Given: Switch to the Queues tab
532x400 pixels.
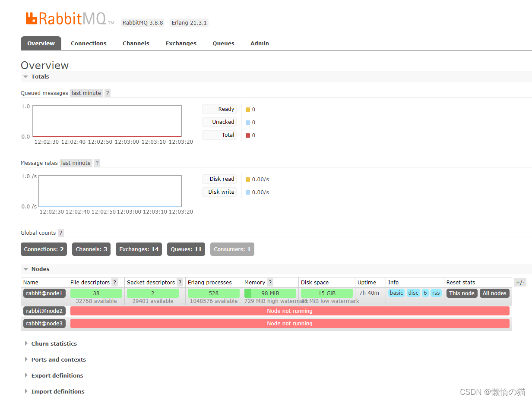Looking at the screenshot, I should [223, 43].
